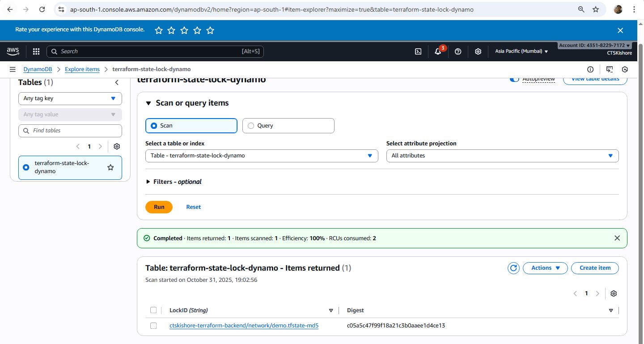Screen dimensions: 644x344
Task: Click the Create item button
Action: (x=595, y=268)
